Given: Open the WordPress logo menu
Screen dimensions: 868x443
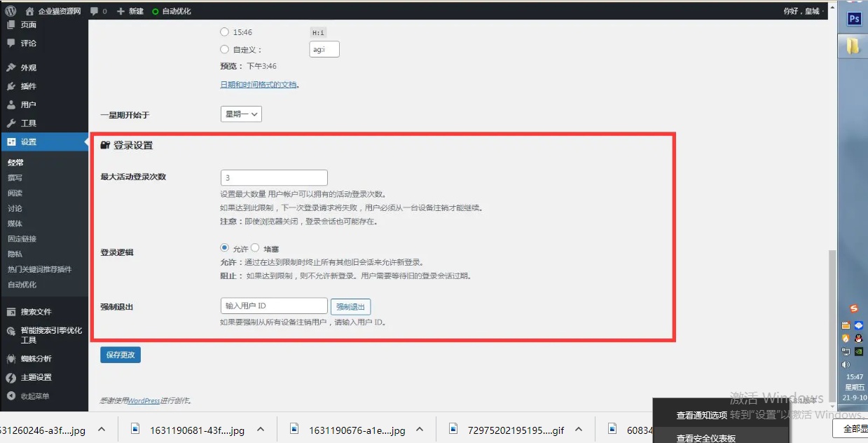Looking at the screenshot, I should (x=10, y=11).
